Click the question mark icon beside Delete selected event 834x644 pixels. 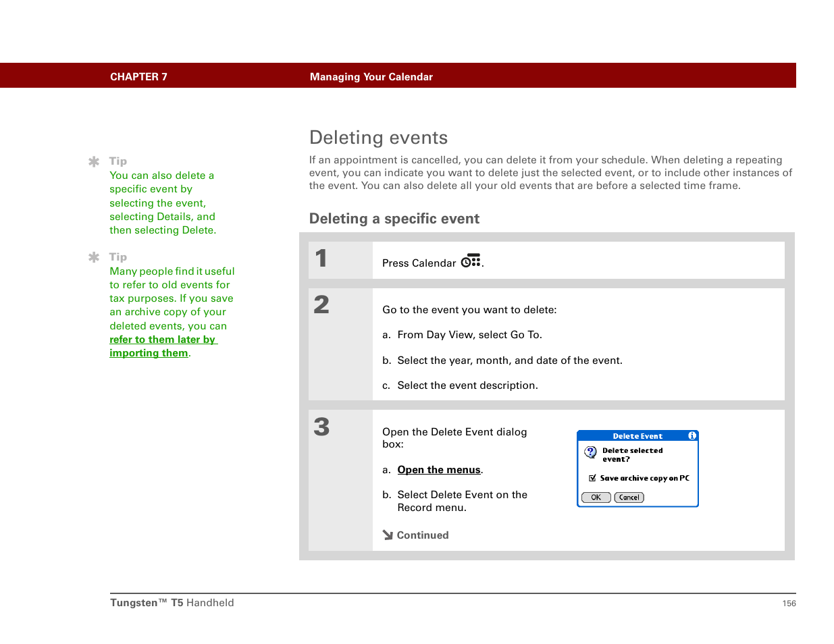591,452
